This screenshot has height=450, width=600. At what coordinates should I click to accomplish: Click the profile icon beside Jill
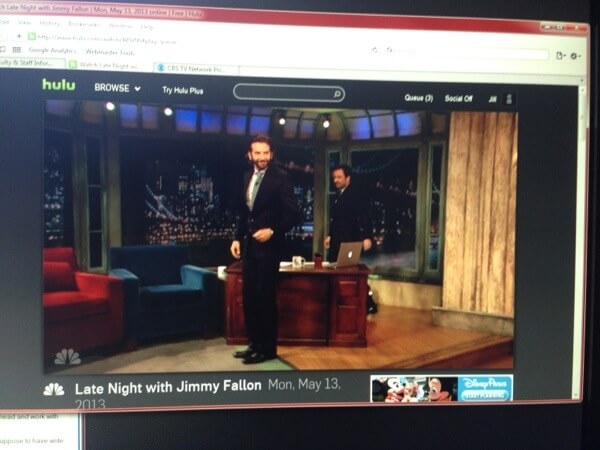tap(509, 100)
